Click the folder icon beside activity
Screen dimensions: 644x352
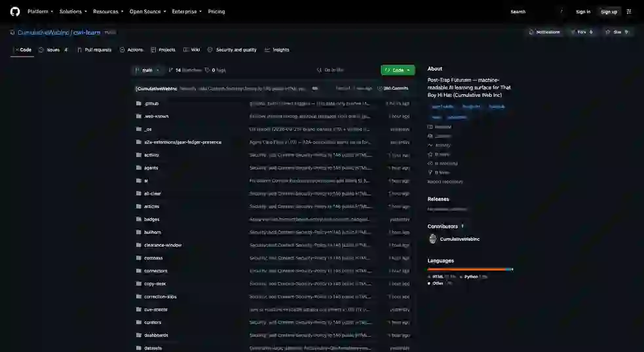tap(139, 154)
